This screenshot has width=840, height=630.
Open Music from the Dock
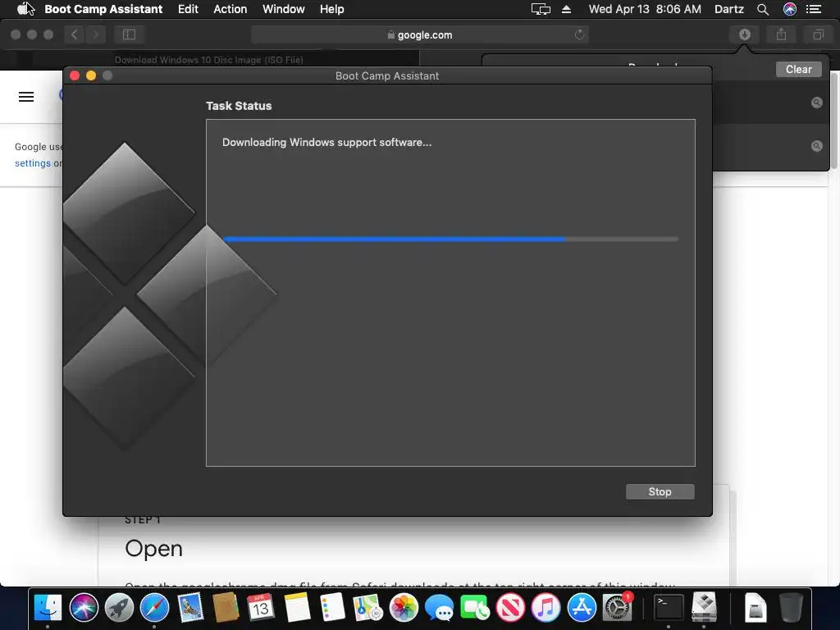(x=546, y=608)
